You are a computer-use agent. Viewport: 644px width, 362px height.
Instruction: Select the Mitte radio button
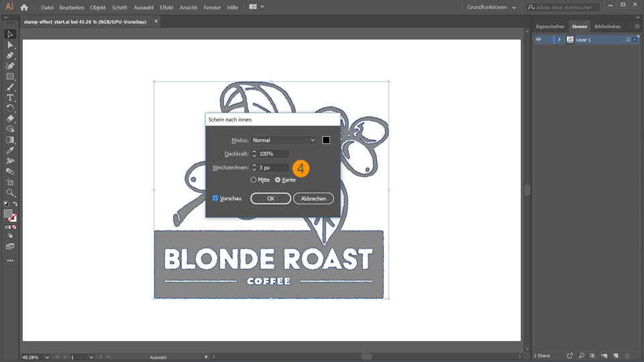(x=254, y=180)
